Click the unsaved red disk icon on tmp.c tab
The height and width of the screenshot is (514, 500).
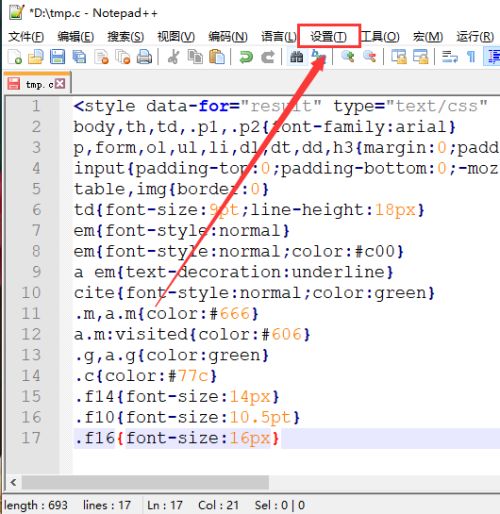tap(14, 84)
